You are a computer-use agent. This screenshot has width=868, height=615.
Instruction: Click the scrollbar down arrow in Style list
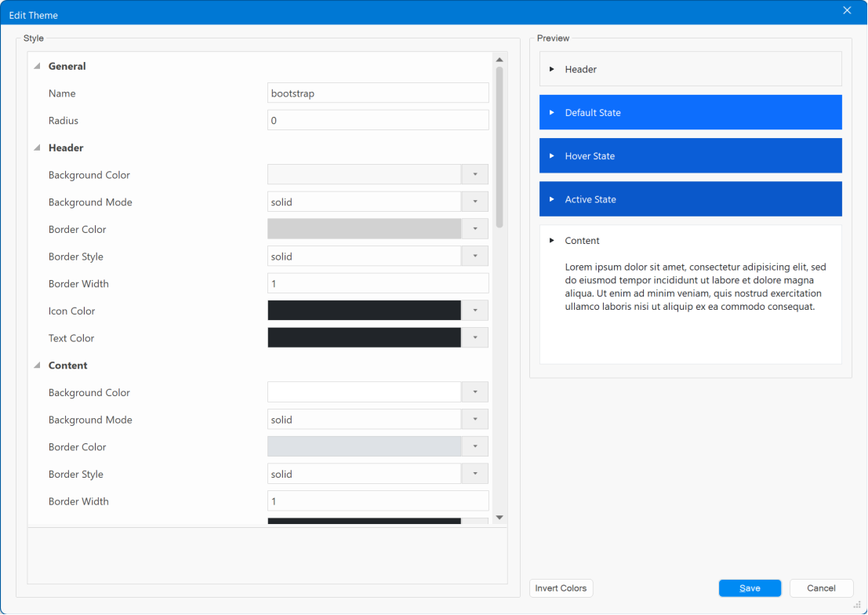[499, 518]
